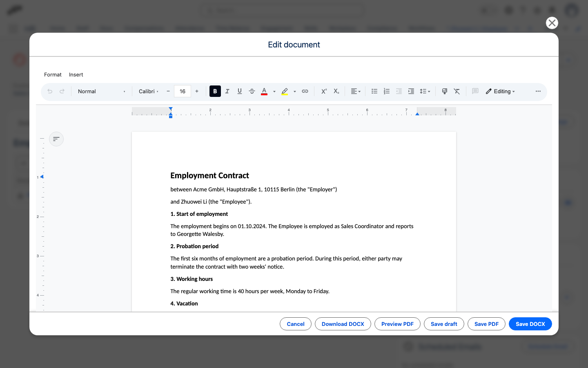This screenshot has height=368, width=588.
Task: Click the Save PDF button
Action: (x=486, y=324)
